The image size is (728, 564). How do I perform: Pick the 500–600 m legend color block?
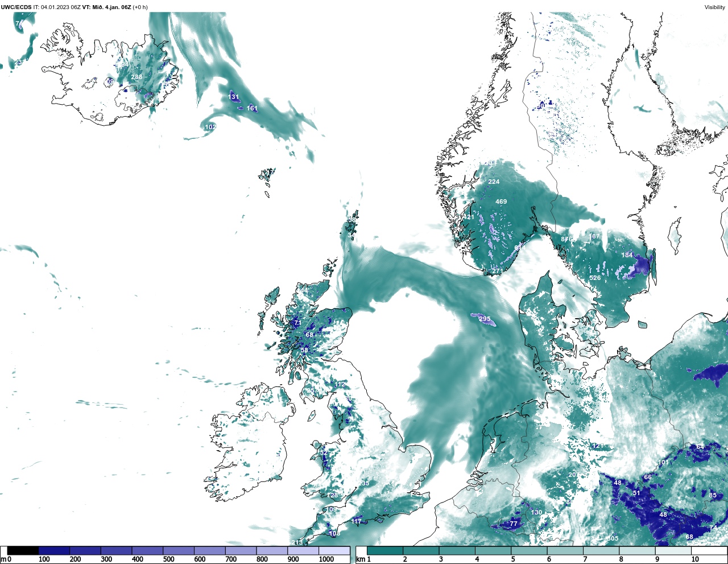(179, 551)
